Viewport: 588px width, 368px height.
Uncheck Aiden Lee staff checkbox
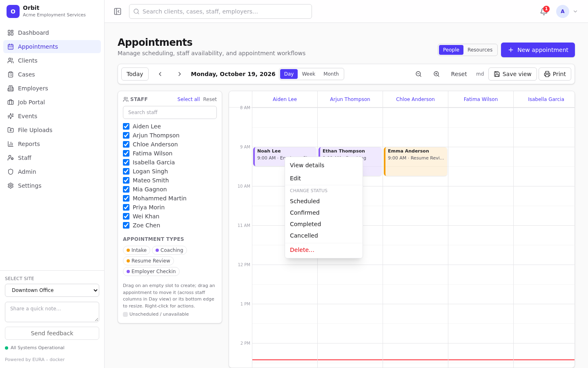tap(126, 126)
